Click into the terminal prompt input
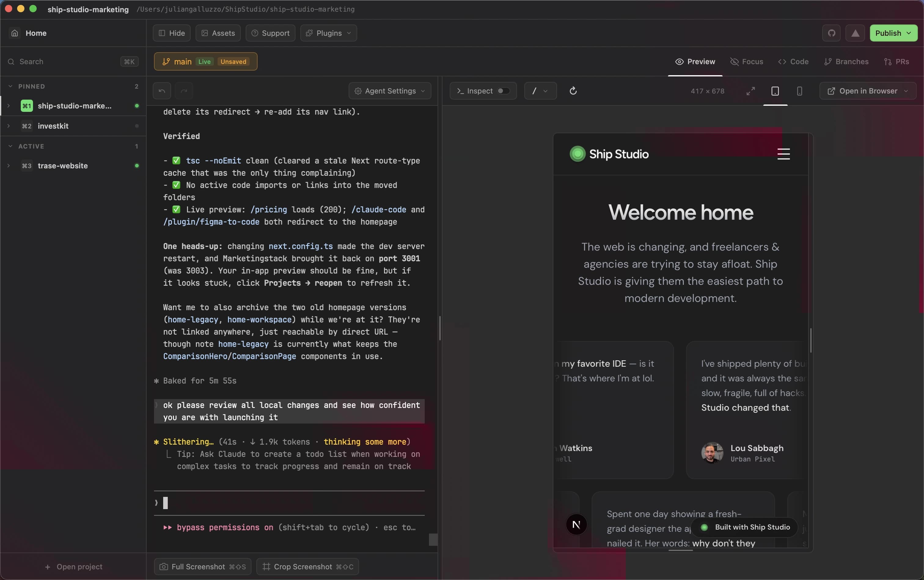 coord(289,503)
